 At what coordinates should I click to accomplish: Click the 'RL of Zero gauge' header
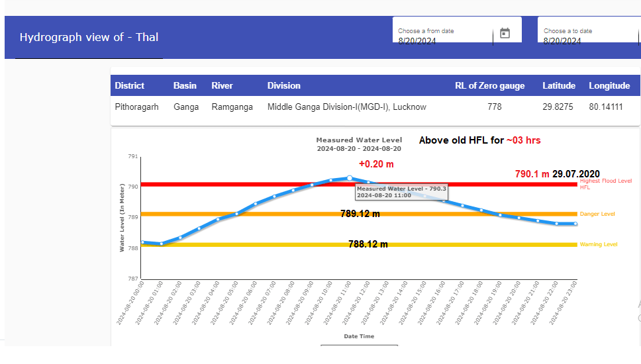coord(489,85)
